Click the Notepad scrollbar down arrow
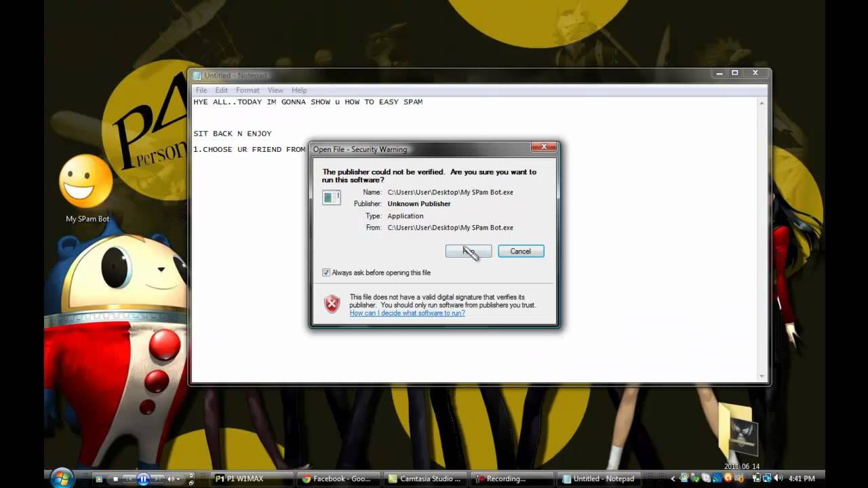Viewport: 868px width, 488px height. (762, 376)
